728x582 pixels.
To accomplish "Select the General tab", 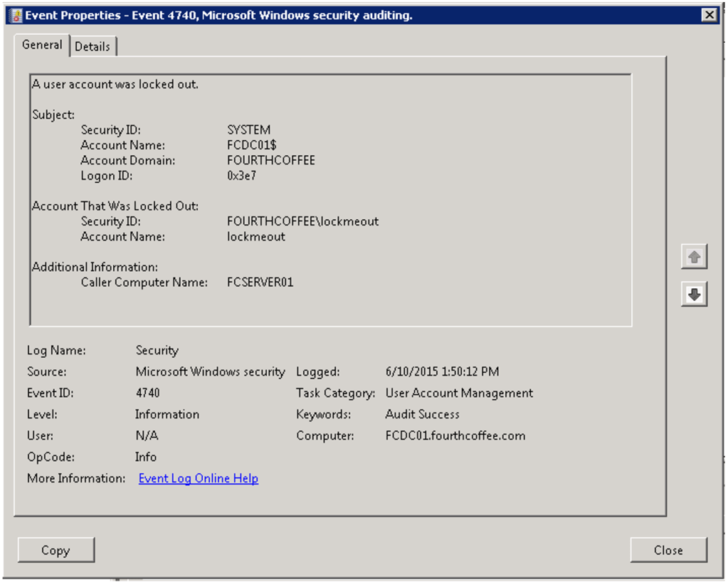I will (x=42, y=45).
